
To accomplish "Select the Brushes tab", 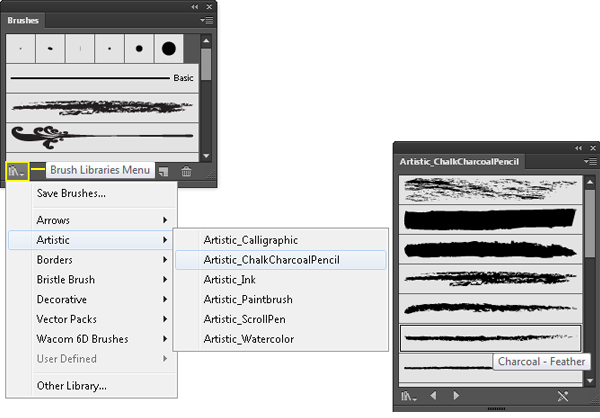I will pyautogui.click(x=23, y=20).
